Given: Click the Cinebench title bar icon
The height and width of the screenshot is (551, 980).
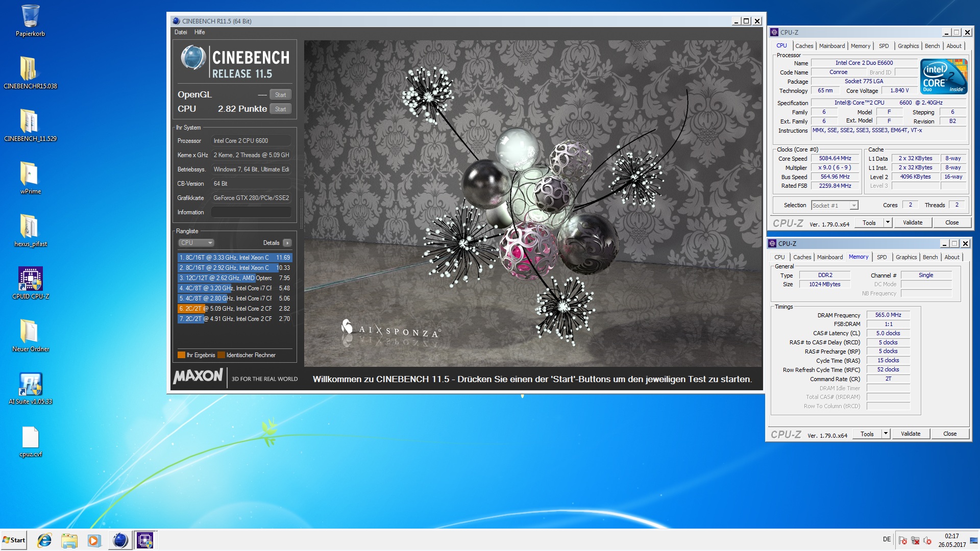Looking at the screenshot, I should coord(176,21).
